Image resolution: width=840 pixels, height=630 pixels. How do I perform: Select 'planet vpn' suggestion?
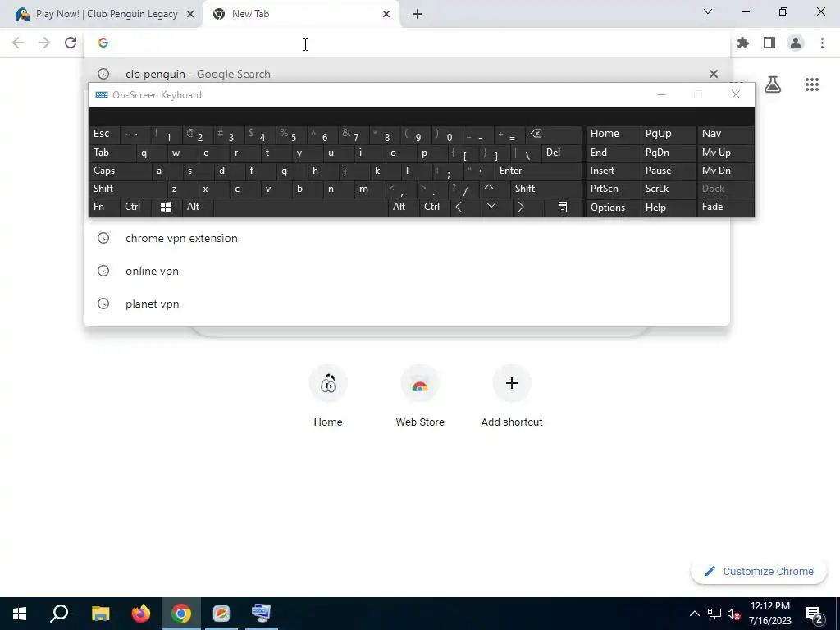point(406,304)
